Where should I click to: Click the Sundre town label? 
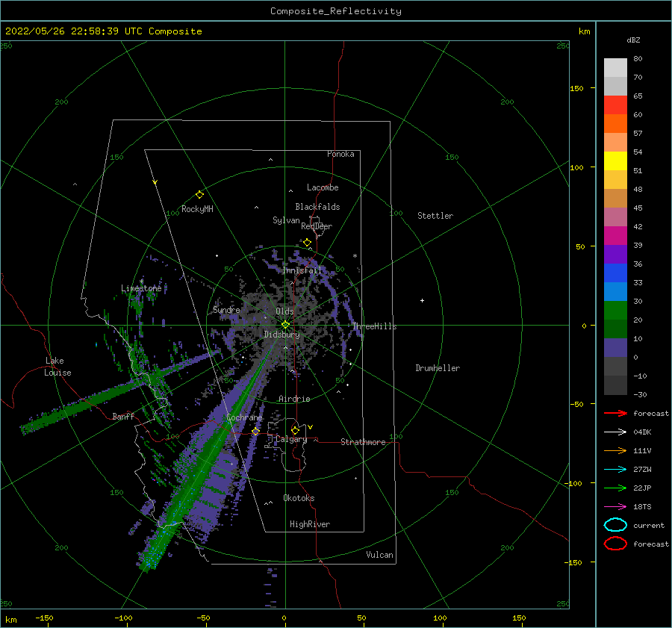tap(226, 310)
